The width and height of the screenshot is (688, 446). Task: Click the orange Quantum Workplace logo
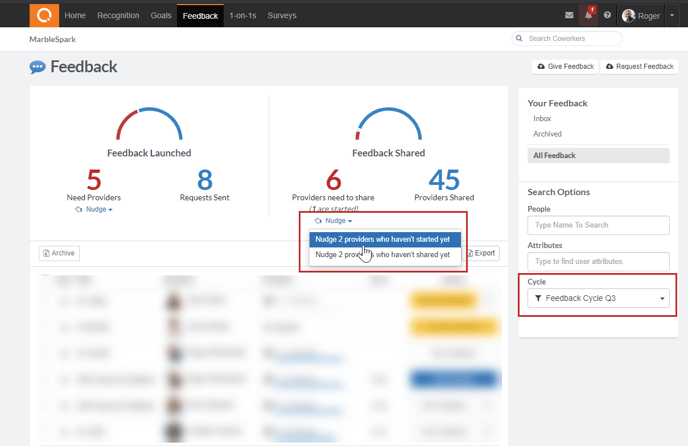43,15
